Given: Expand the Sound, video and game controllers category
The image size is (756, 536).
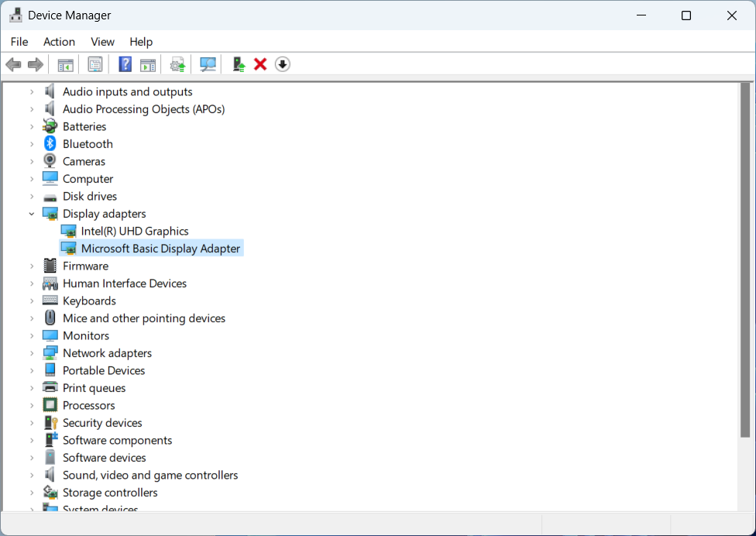Looking at the screenshot, I should (x=32, y=475).
